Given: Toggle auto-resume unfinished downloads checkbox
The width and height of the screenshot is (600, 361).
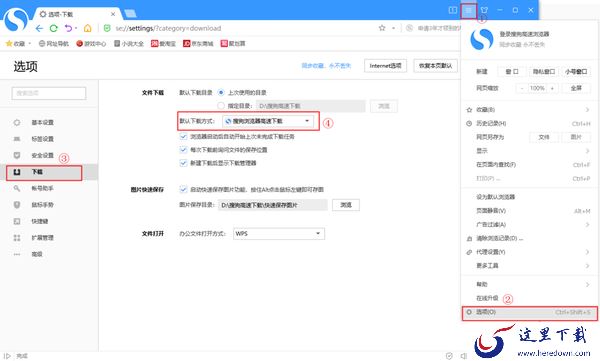Looking at the screenshot, I should pyautogui.click(x=183, y=136).
